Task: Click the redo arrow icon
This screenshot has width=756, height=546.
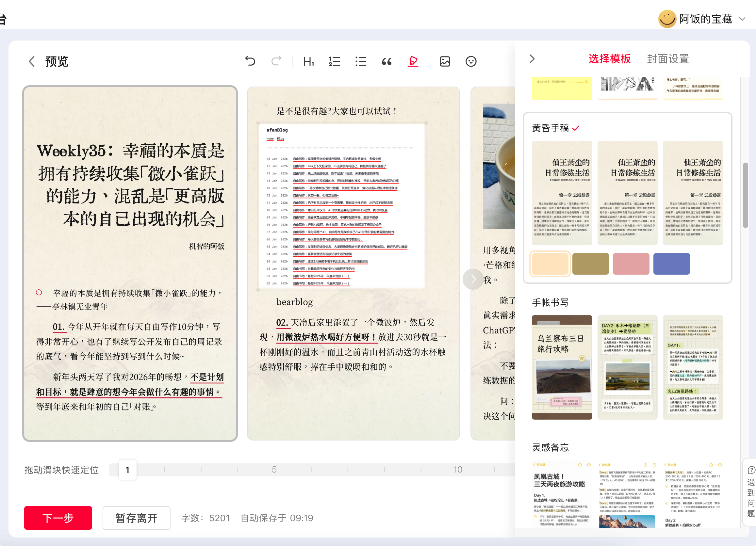Action: 276,61
